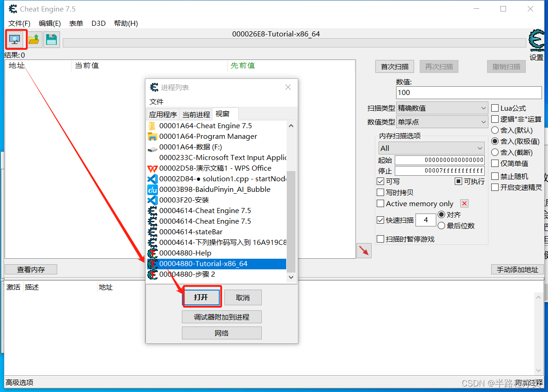Click fast scan alignment value field 4

tap(426, 220)
